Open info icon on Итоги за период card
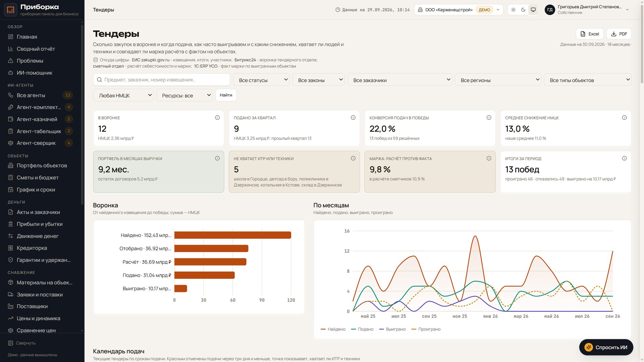Image resolution: width=644 pixels, height=362 pixels. [x=624, y=158]
